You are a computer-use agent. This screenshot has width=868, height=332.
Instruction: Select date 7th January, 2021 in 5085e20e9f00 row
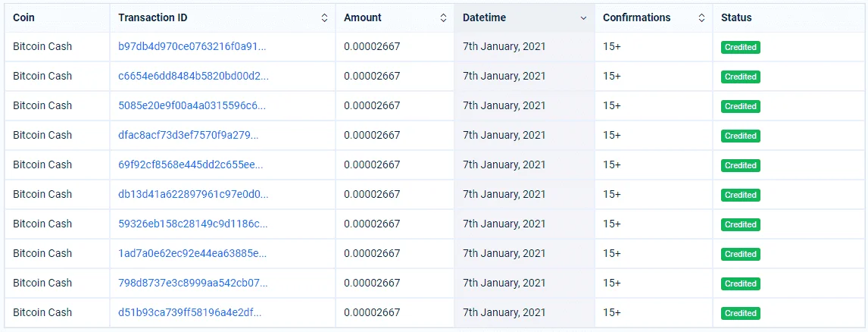(x=504, y=105)
